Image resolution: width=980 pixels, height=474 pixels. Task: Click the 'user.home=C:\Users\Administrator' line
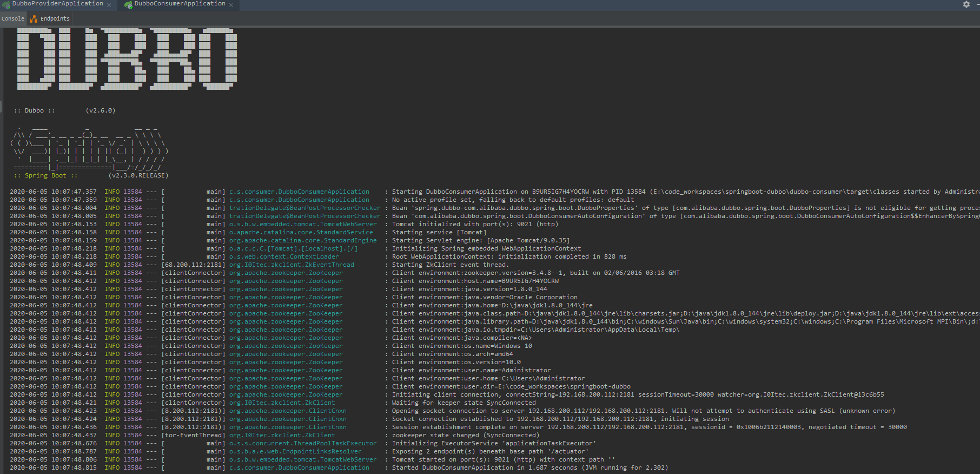coord(488,378)
